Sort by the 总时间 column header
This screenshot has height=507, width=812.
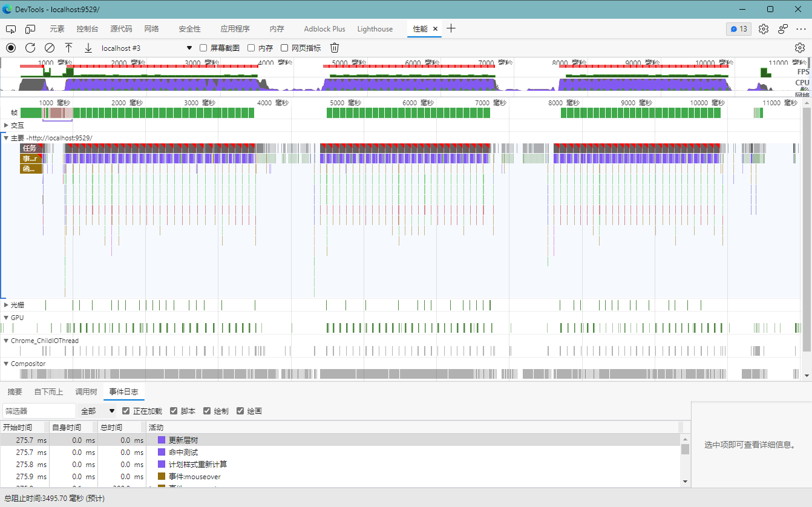tap(122, 427)
